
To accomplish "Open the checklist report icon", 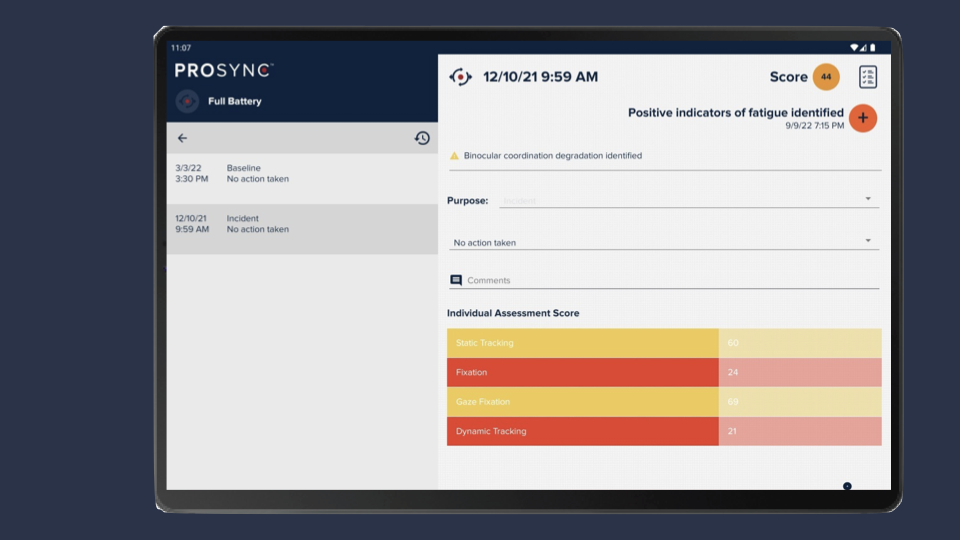I will (868, 77).
